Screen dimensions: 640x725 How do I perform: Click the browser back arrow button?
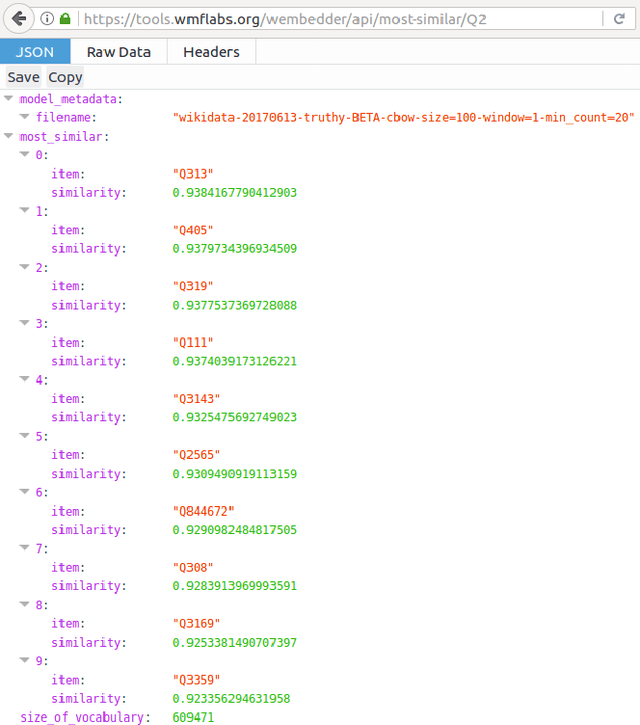(19, 19)
